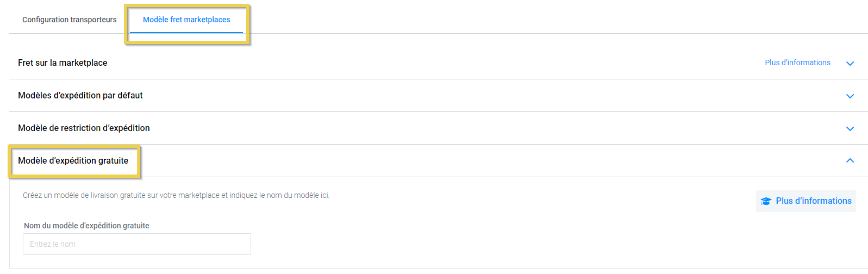Image resolution: width=868 pixels, height=274 pixels.
Task: Open the Plus d'informations link near Fret row
Action: click(797, 63)
